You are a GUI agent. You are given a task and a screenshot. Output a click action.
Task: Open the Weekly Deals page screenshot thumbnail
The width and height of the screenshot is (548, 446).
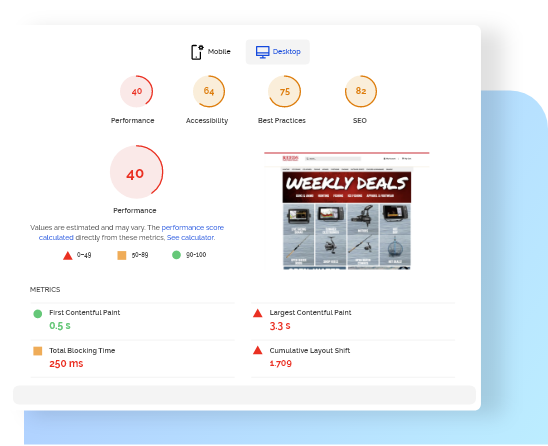coord(347,211)
